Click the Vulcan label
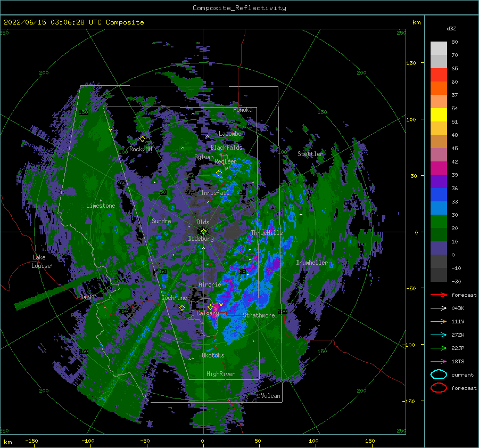This screenshot has height=448, width=479. (270, 396)
